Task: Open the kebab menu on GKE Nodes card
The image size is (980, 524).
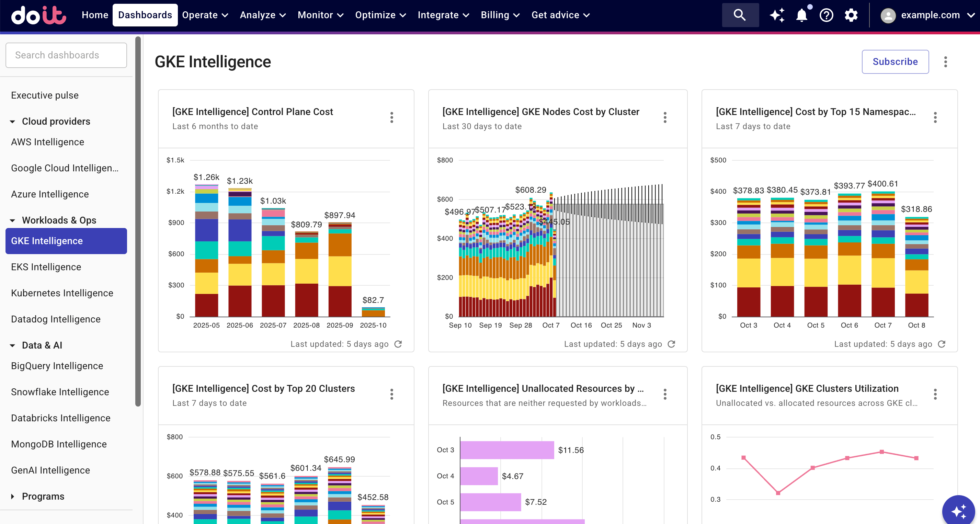Action: [665, 117]
